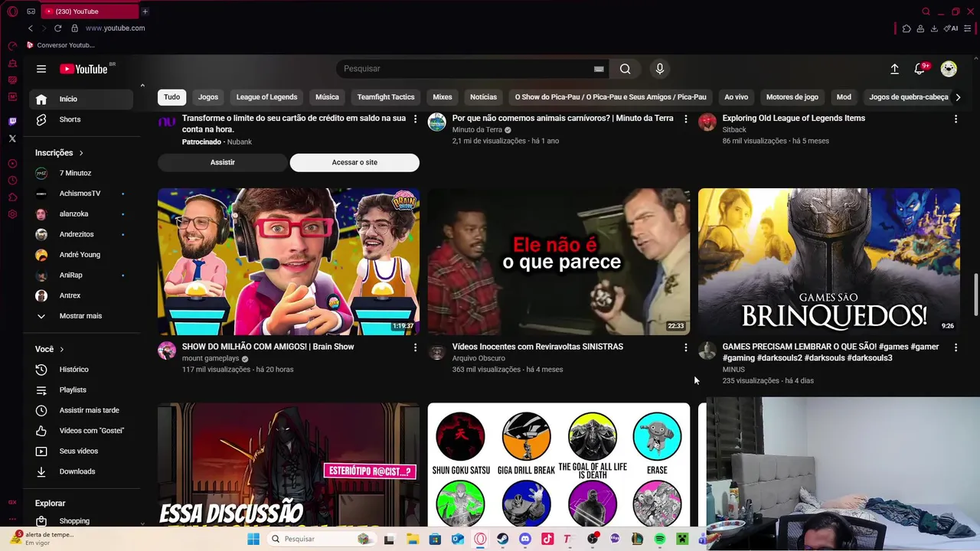Viewport: 980px width, 551px height.
Task: Open Assistir mais tarde list
Action: 81,410
